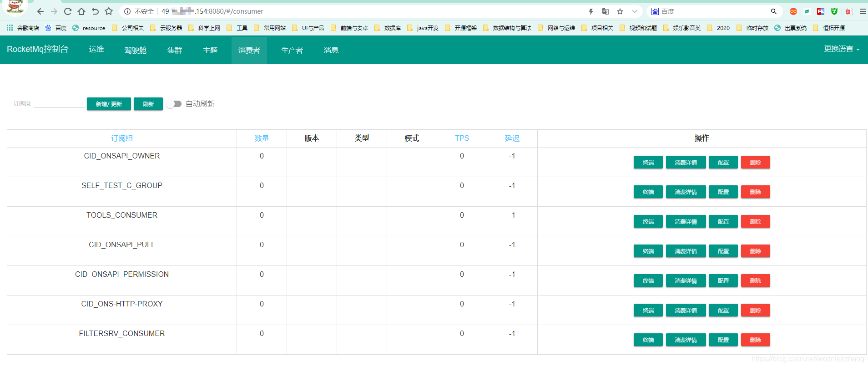868x367 pixels.
Task: Sort by the 数量 column header
Action: pyautogui.click(x=262, y=138)
